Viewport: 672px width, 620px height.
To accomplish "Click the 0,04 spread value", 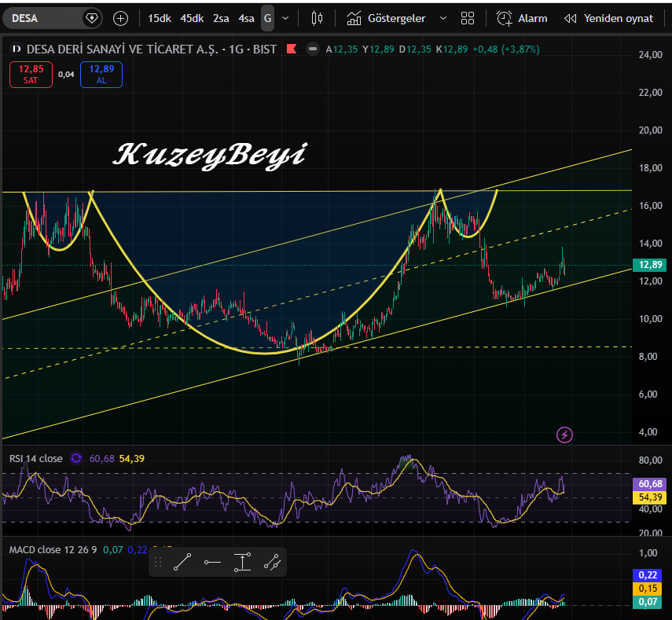I will pyautogui.click(x=66, y=75).
